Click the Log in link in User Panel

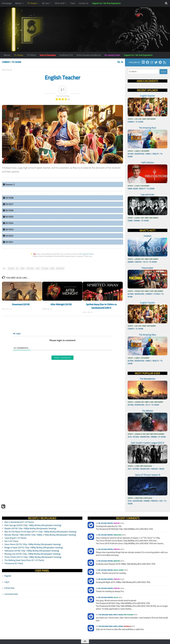(x=7, y=582)
